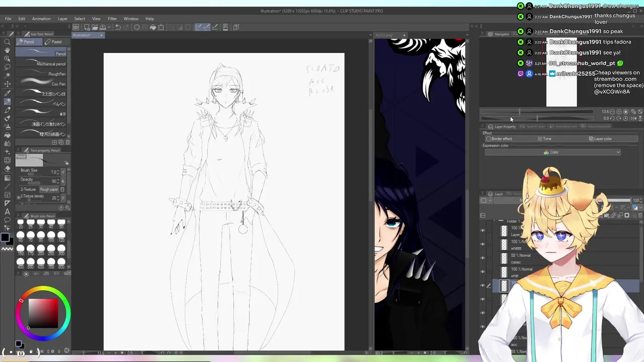Open the Window menu
The height and width of the screenshot is (362, 644).
131,19
